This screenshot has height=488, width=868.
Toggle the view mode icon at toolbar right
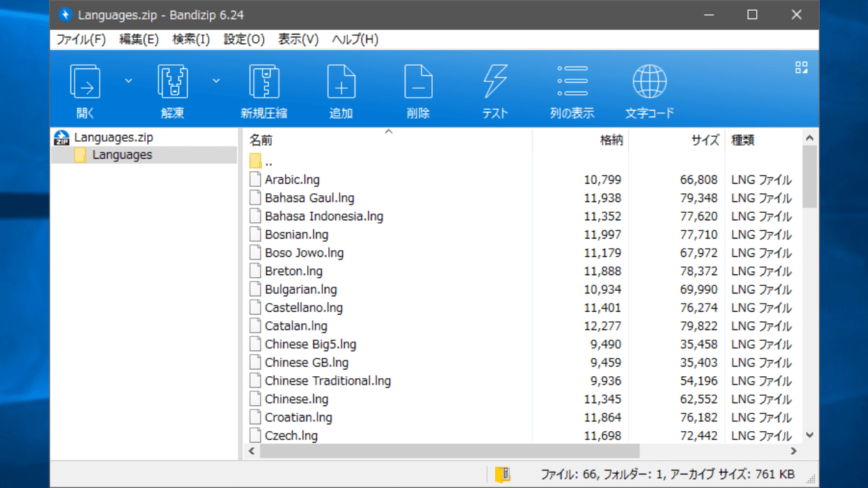point(801,67)
